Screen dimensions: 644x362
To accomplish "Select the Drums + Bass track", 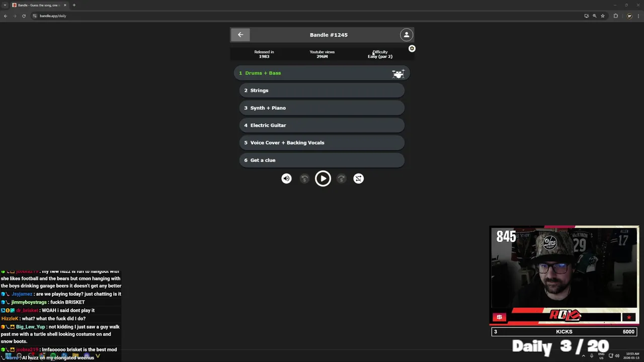I will [322, 73].
